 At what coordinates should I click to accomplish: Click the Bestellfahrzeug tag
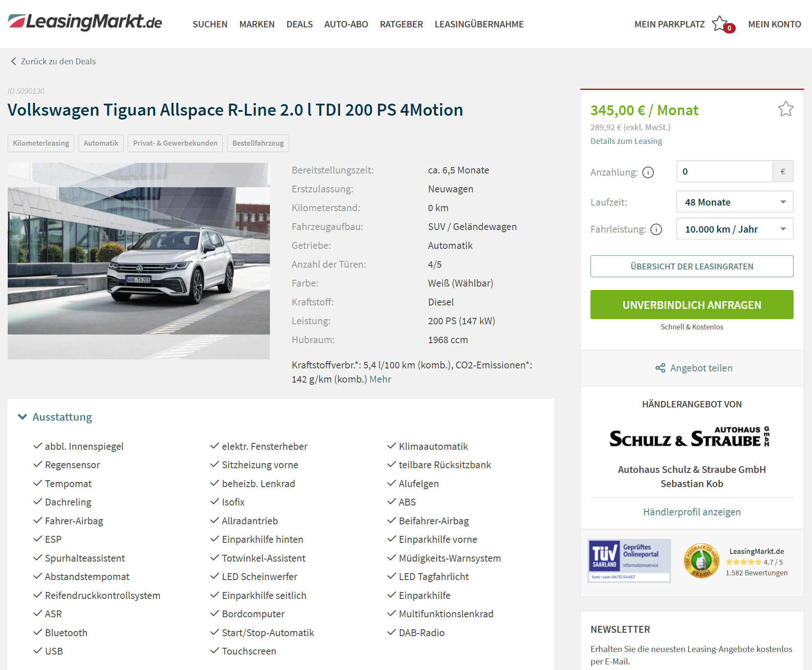tap(258, 143)
